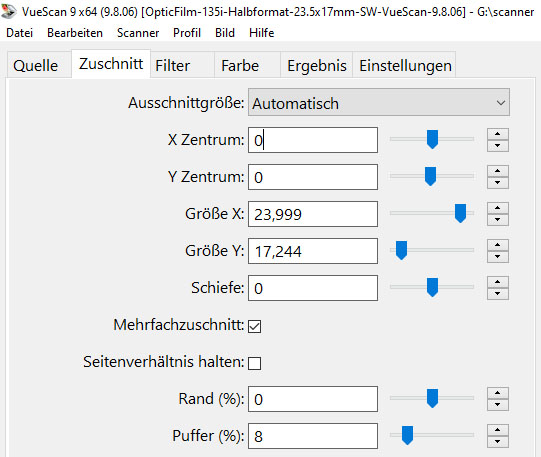Screen dimensions: 541x457
Task: Increase Puffer (%) with the up arrow
Action: 498,430
